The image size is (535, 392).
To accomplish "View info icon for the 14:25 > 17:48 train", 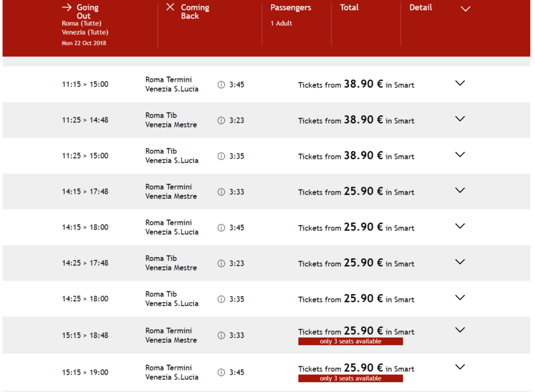I will [x=221, y=264].
